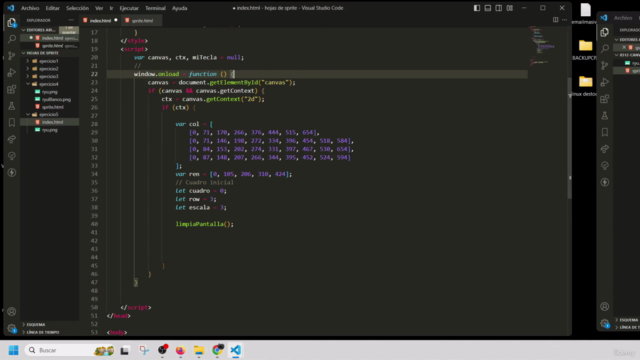640x360 pixels.
Task: Open the Extensions view in main window
Action: pyautogui.click(x=11, y=89)
